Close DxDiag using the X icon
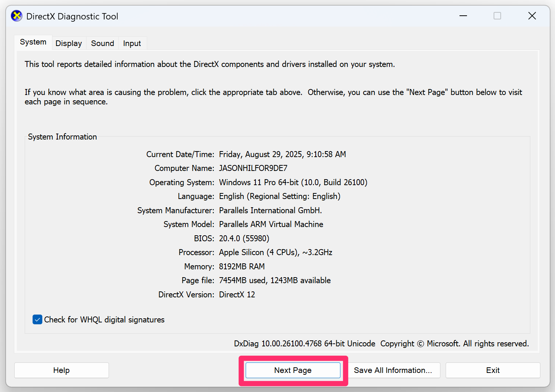This screenshot has width=555, height=392. (532, 16)
